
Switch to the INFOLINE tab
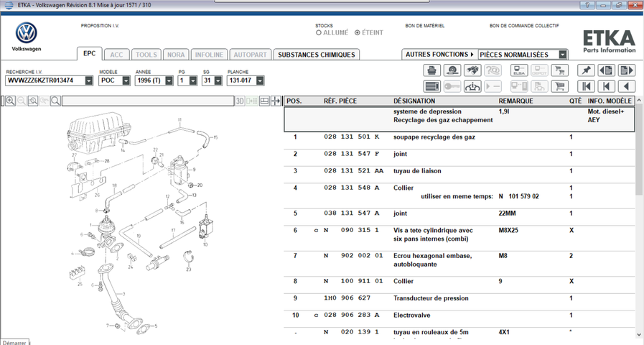pos(209,55)
